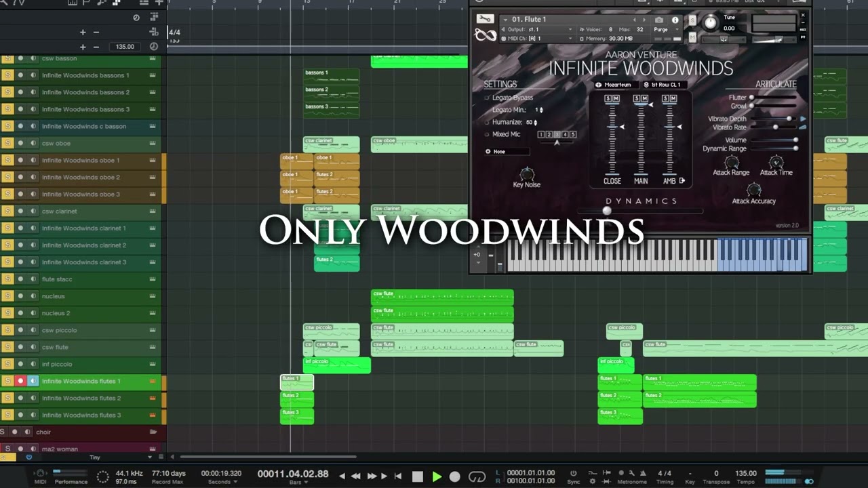Viewport: 868px width, 488px height.
Task: Click the Kontakt snapshot camera icon
Action: [x=658, y=20]
